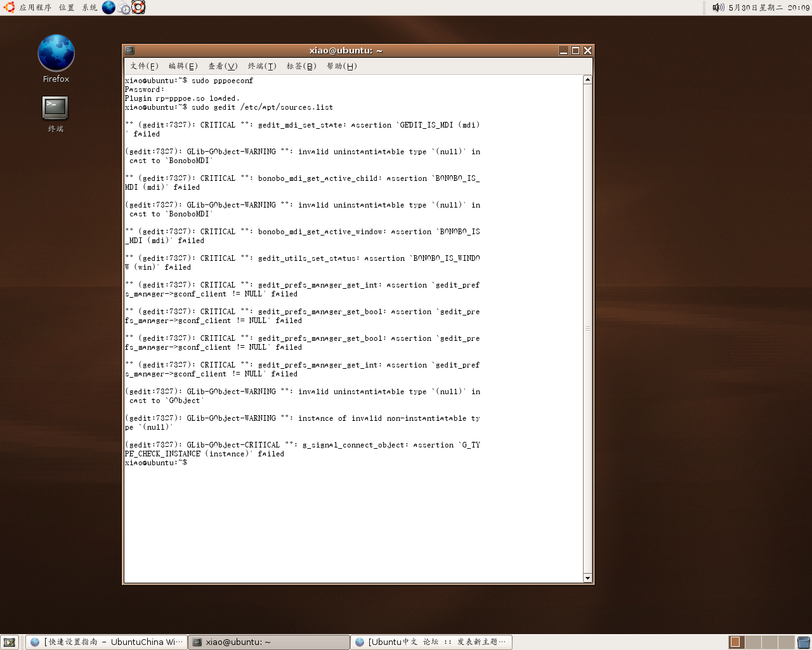Open the 终端 terminal desktop shortcut
Image resolution: width=812 pixels, height=650 pixels.
coord(55,114)
